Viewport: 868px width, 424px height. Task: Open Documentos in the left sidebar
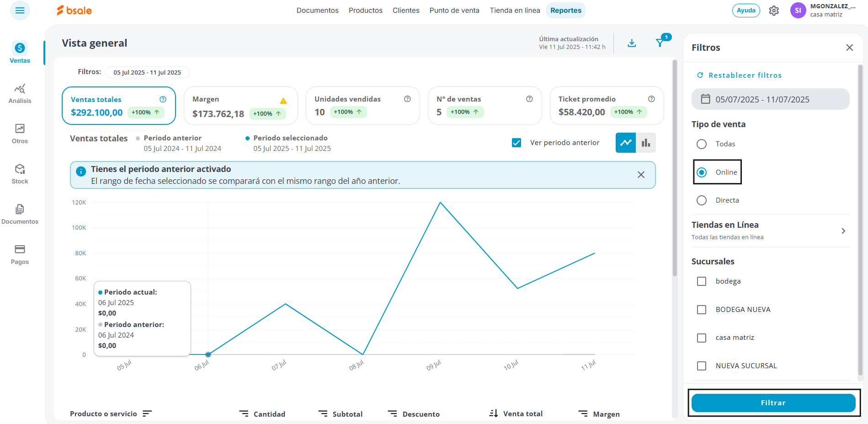pyautogui.click(x=20, y=214)
